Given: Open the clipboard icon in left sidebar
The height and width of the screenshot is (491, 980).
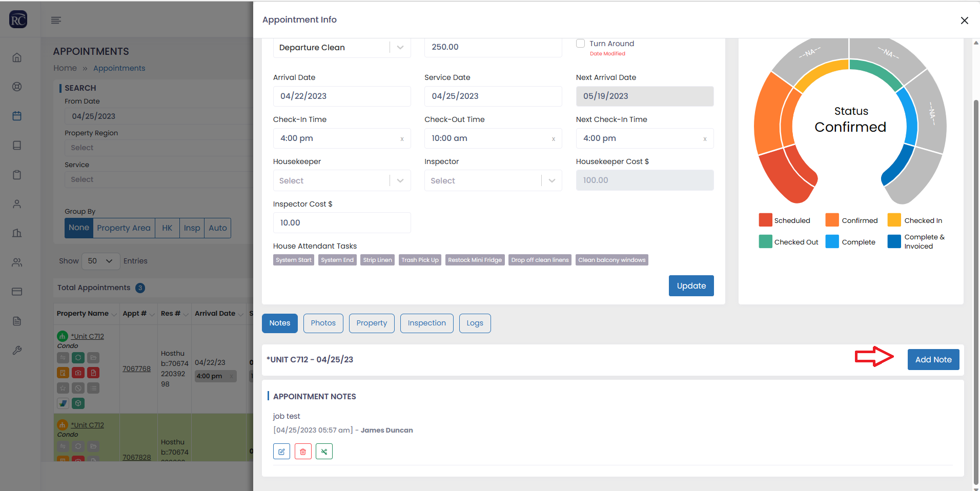Looking at the screenshot, I should (17, 175).
